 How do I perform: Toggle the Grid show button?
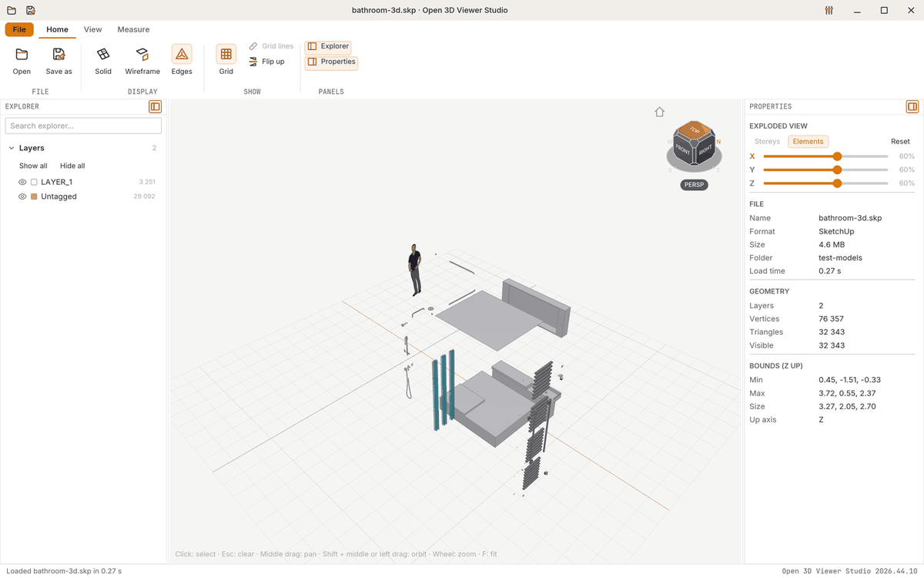pyautogui.click(x=226, y=62)
